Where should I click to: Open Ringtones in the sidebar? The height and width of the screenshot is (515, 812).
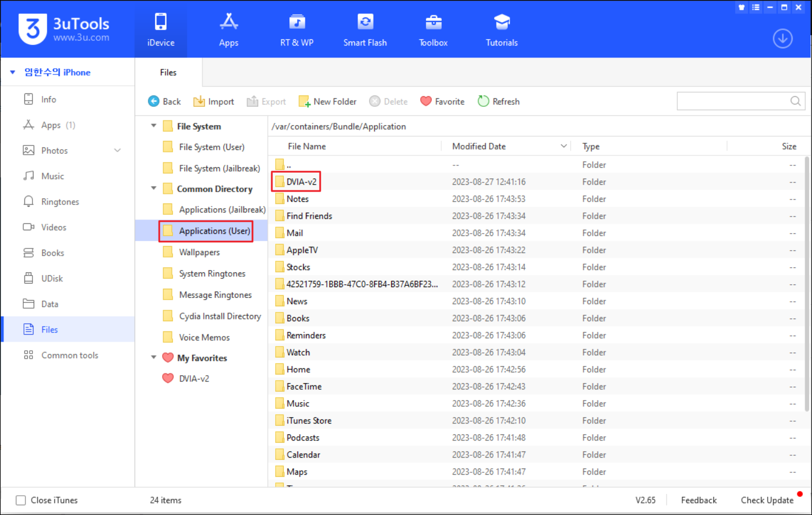68,201
